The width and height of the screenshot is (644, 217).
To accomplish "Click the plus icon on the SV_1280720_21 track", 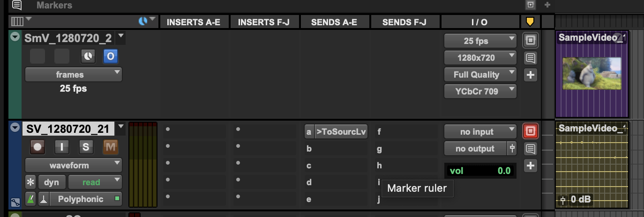I will (530, 166).
